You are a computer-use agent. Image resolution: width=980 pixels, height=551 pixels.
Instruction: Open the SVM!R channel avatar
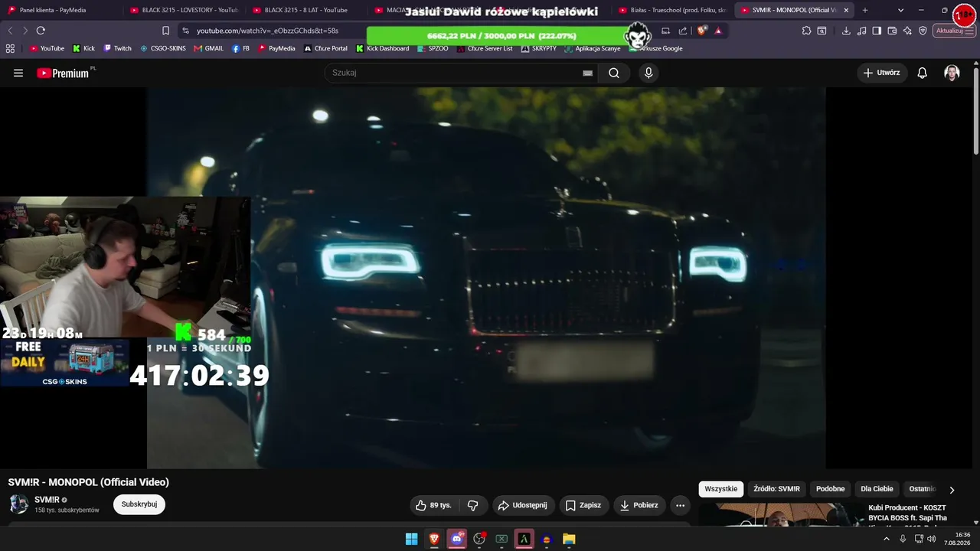click(x=19, y=504)
